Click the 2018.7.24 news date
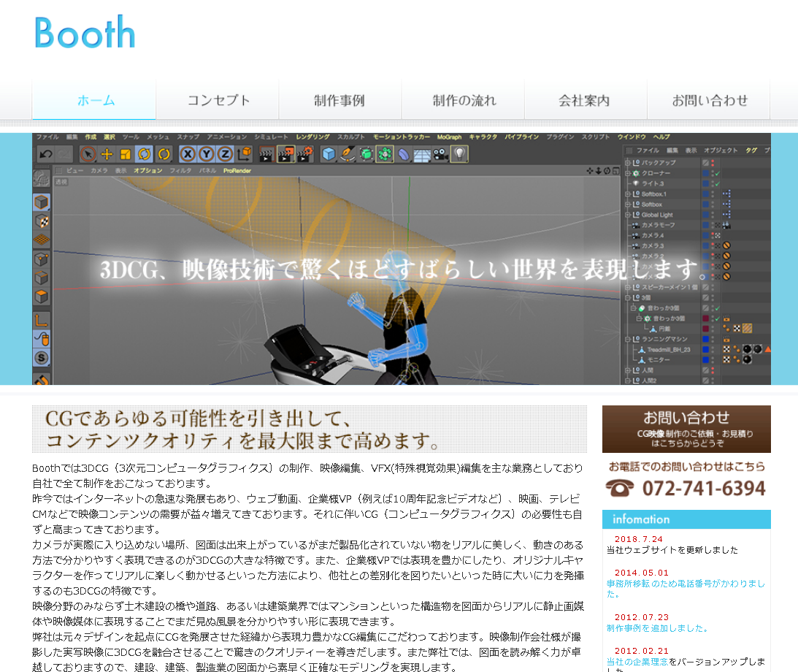The image size is (798, 672). coord(638,539)
